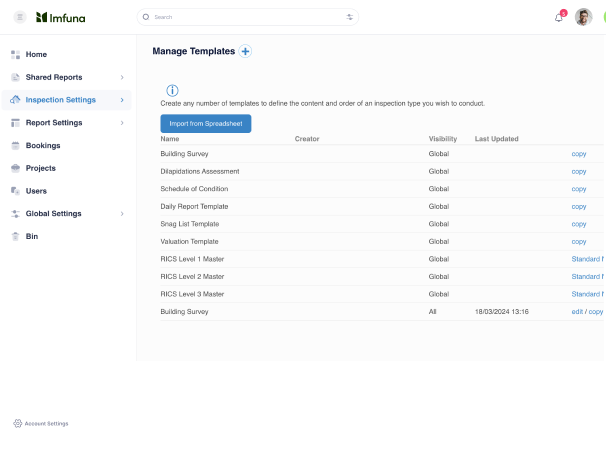Expand the Shared Reports chevron

point(122,77)
